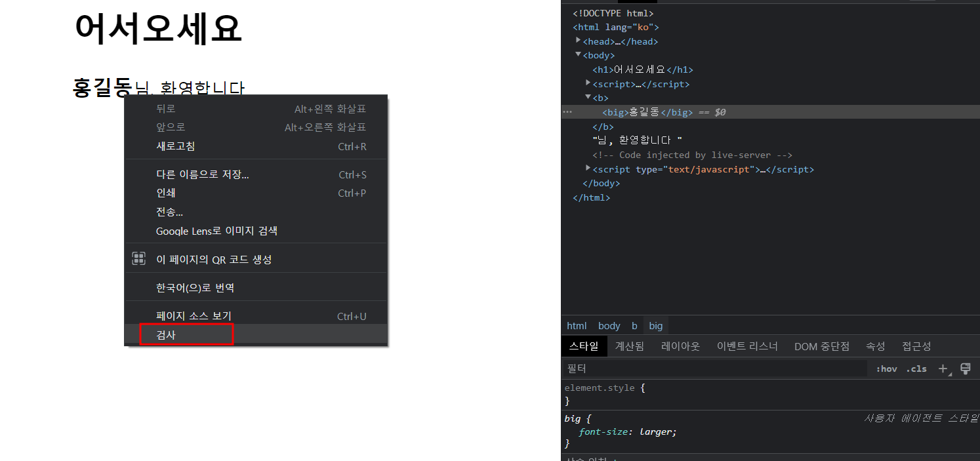Choose Google Lens로 이미지 검색
This screenshot has width=980, height=461.
click(x=256, y=231)
